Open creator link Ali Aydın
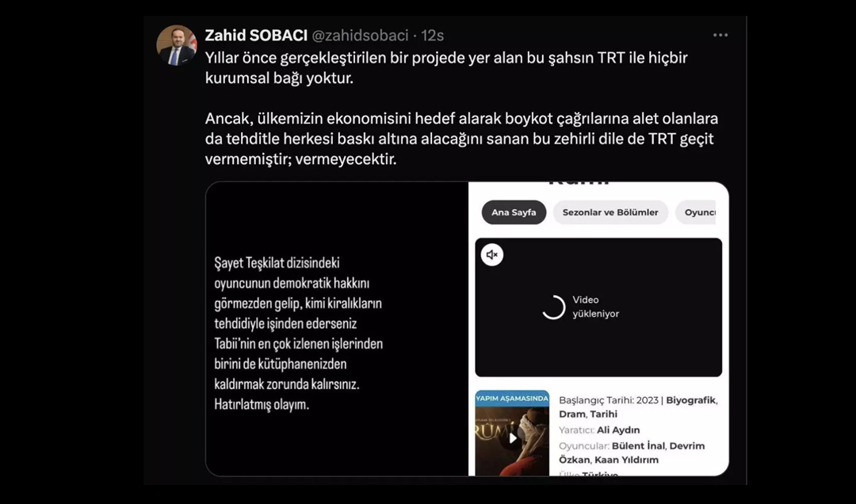 tap(618, 430)
